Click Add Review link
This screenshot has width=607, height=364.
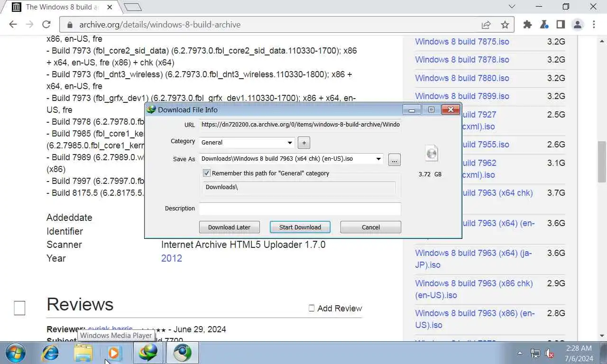click(335, 308)
